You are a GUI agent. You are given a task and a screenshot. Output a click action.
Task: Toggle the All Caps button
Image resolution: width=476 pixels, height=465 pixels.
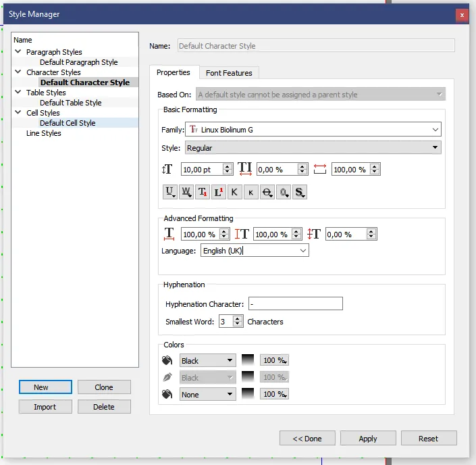click(x=235, y=192)
